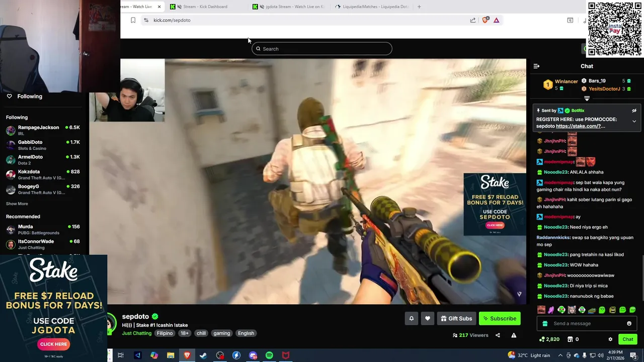Click the Following heart nav item
This screenshot has height=362, width=644.
(x=24, y=96)
